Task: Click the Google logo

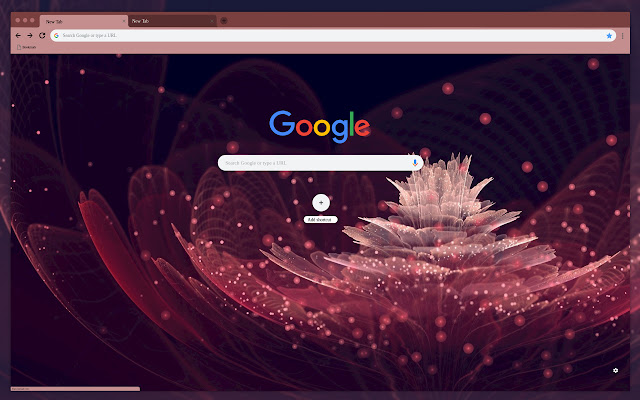Action: (x=320, y=127)
